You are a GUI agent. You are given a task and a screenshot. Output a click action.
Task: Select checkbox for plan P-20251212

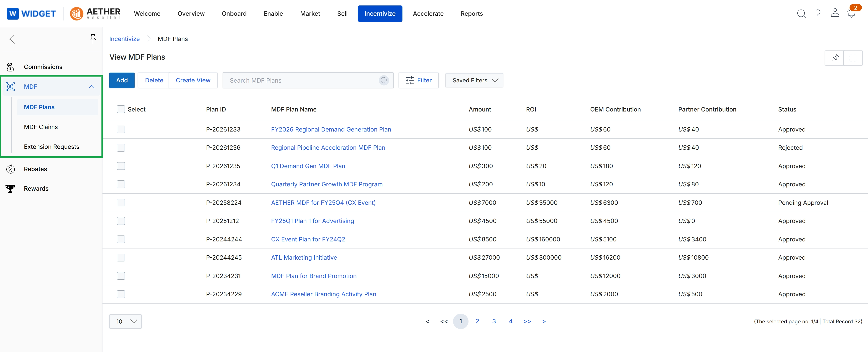(121, 221)
